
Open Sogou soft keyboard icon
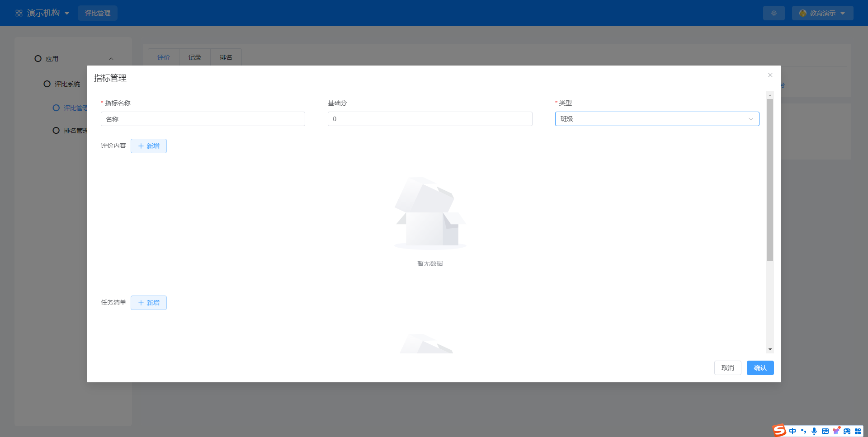[x=825, y=431]
